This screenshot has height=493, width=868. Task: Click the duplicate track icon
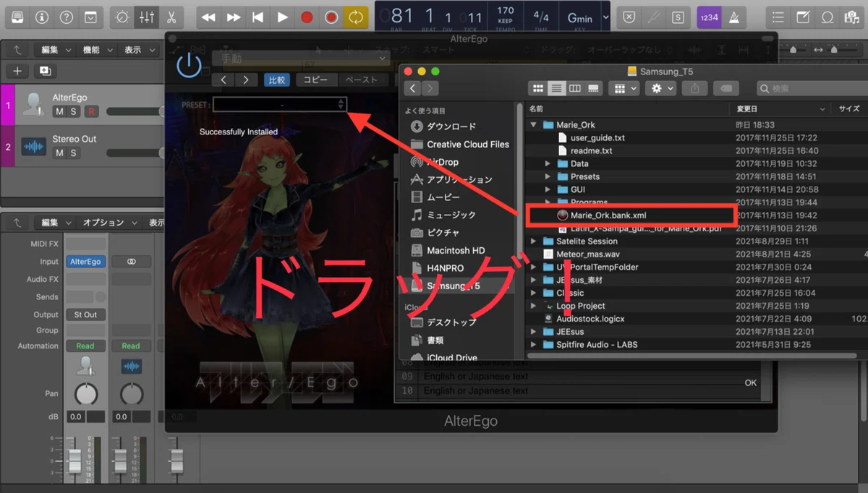tap(45, 71)
